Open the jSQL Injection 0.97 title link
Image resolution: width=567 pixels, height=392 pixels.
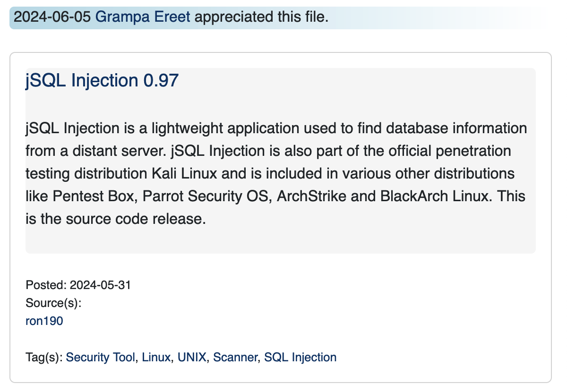click(x=102, y=81)
